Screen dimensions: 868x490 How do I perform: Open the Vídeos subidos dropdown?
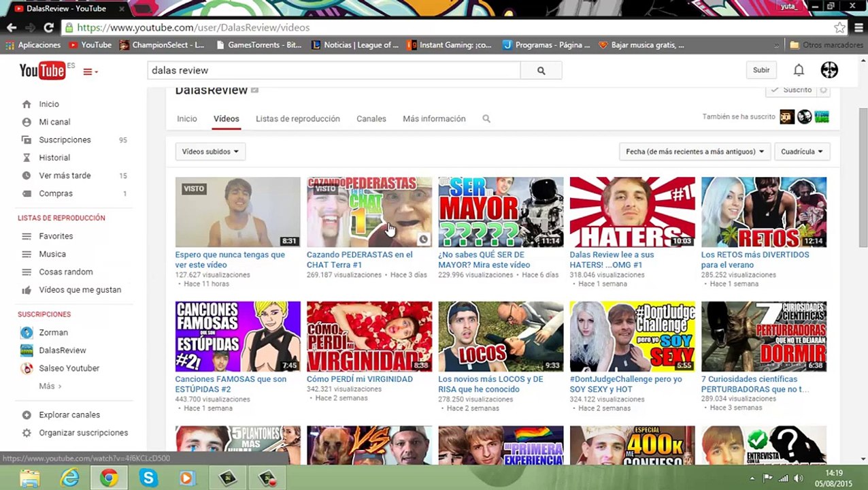click(x=210, y=152)
